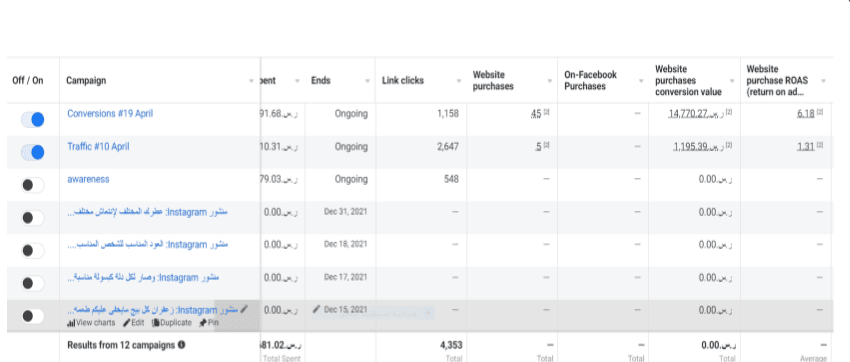
Task: Click the Pin pushpin icon
Action: (203, 323)
